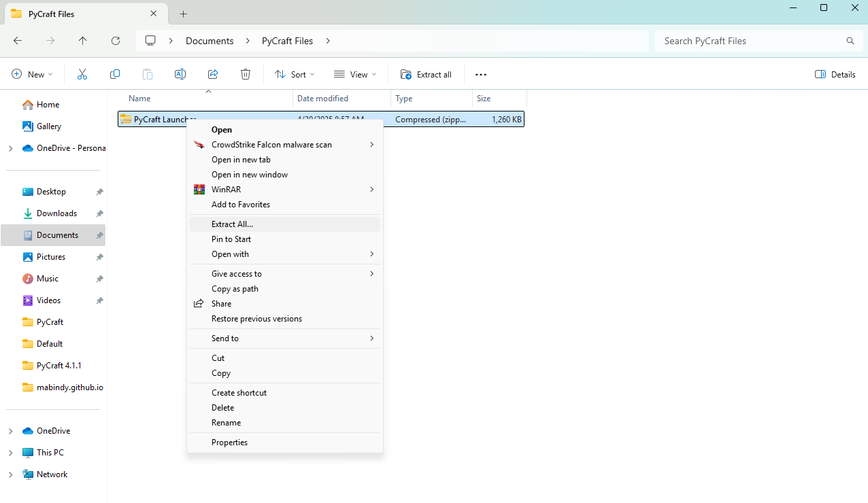
Task: Select Copy as path
Action: click(285, 289)
